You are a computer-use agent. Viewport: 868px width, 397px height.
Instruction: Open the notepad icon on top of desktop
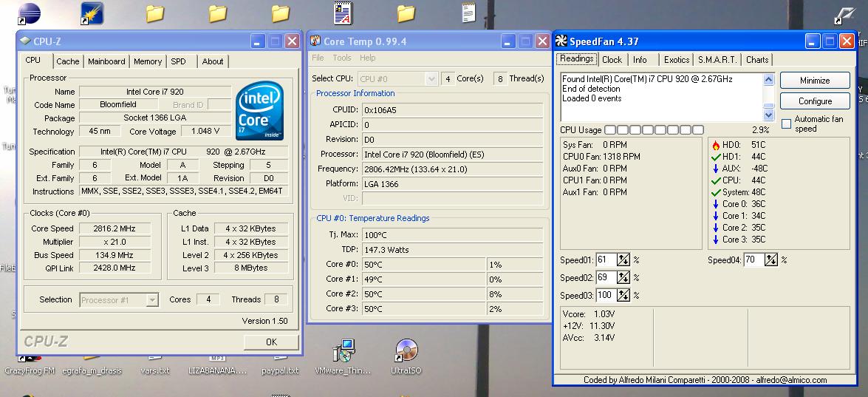(469, 12)
